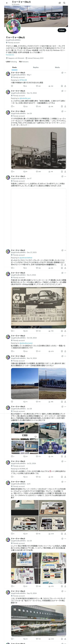Go back using the header arrow
The width and height of the screenshot is (72, 644).
[7, 3]
